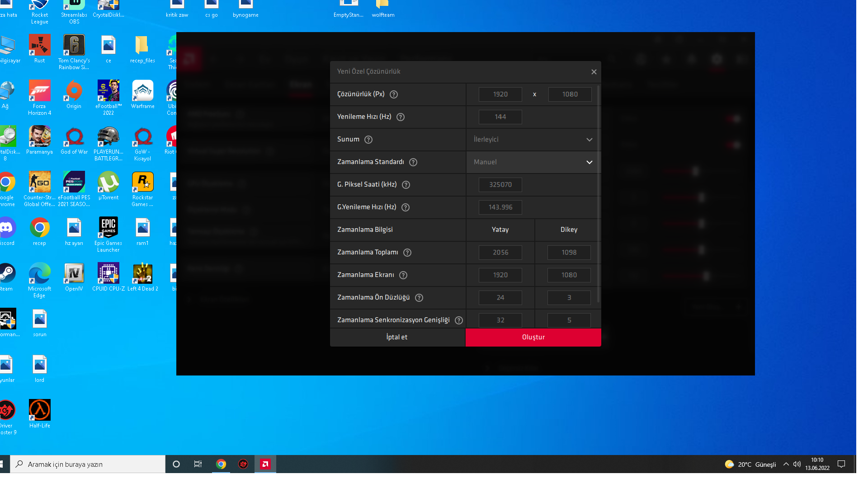This screenshot has height=488, width=868.
Task: Open notification center from taskbar
Action: coord(841,464)
